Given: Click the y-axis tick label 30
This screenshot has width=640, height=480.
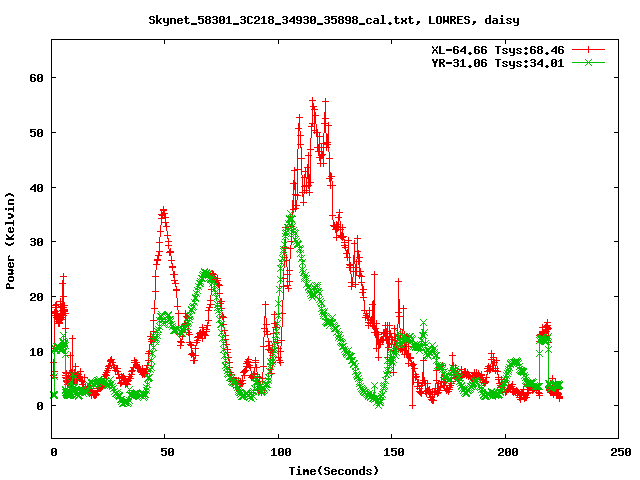Looking at the screenshot, I should tap(36, 242).
